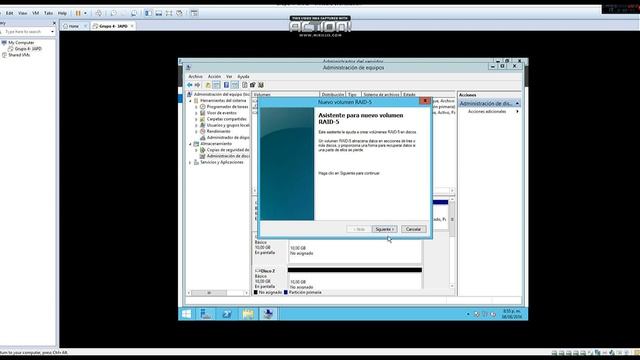The width and height of the screenshot is (640, 360).
Task: Click the VMware take snapshot icon
Action: [x=113, y=13]
